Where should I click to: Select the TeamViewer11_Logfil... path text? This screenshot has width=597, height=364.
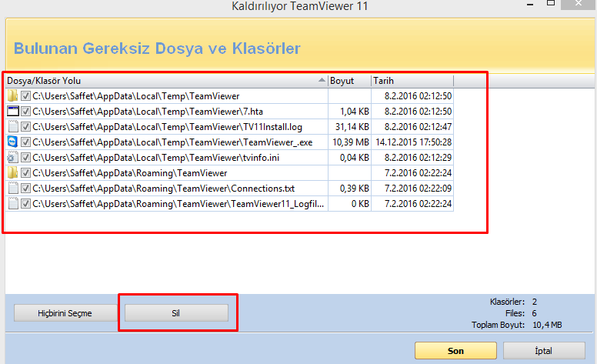tap(178, 204)
